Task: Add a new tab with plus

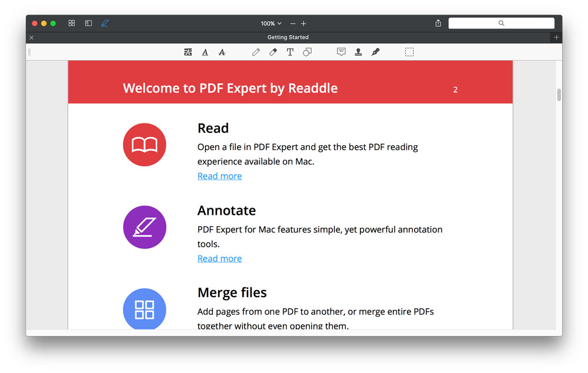Action: [x=556, y=38]
